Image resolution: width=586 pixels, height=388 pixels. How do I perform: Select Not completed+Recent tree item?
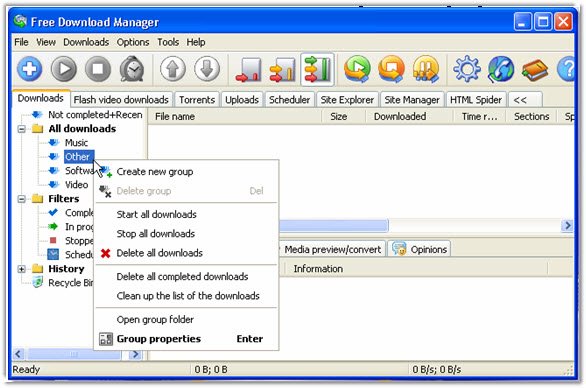pos(95,115)
